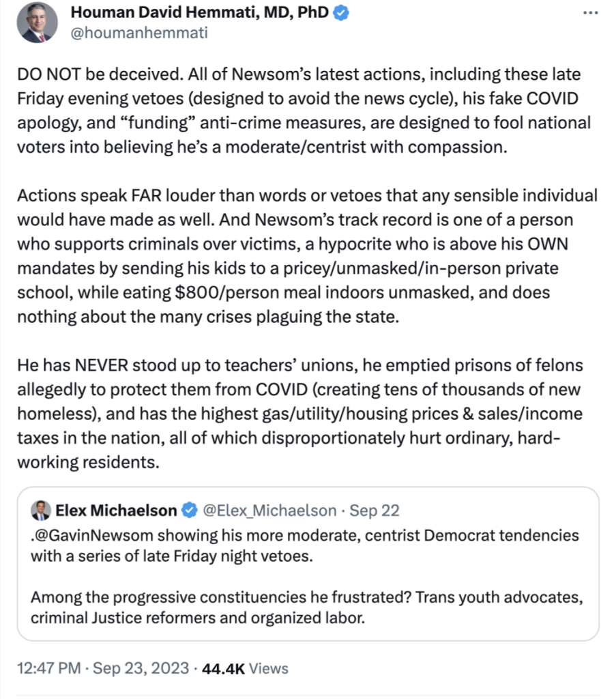Click the 12:47 PM timestamp
Screen dimensions: 616x699
(x=49, y=668)
